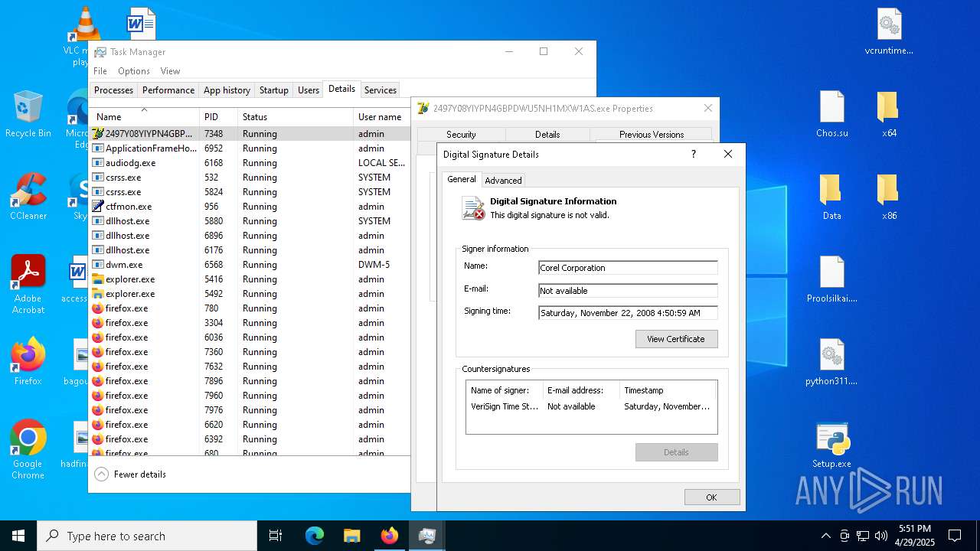Click the Signing time field
The width and height of the screenshot is (980, 551).
(628, 313)
